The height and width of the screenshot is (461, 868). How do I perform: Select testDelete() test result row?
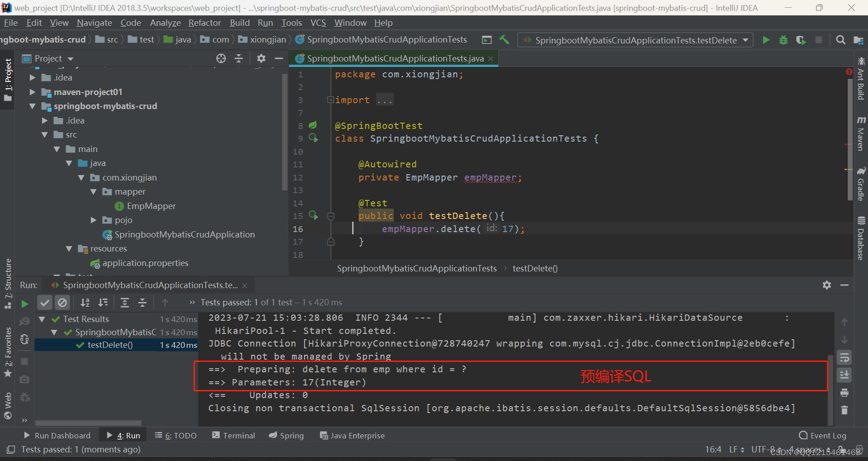116,345
